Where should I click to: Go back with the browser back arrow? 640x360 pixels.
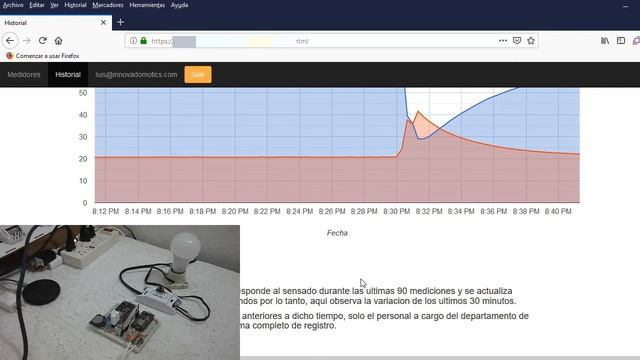[x=10, y=40]
